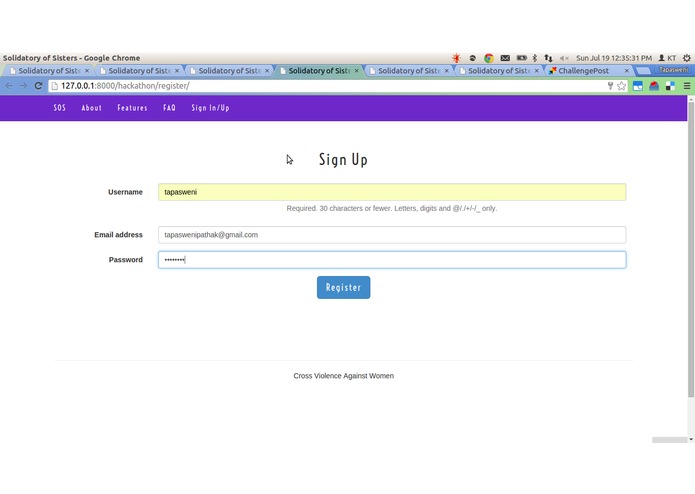Focus the Password input field

[x=392, y=260]
